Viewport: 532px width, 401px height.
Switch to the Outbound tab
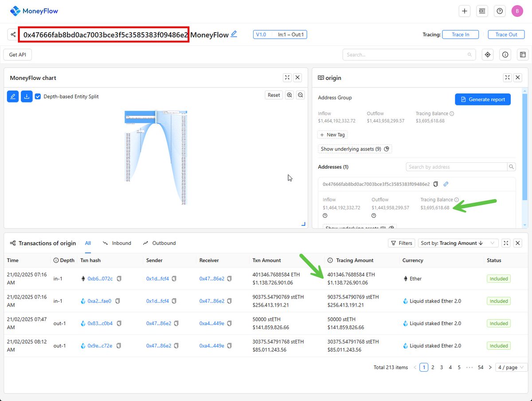click(159, 243)
